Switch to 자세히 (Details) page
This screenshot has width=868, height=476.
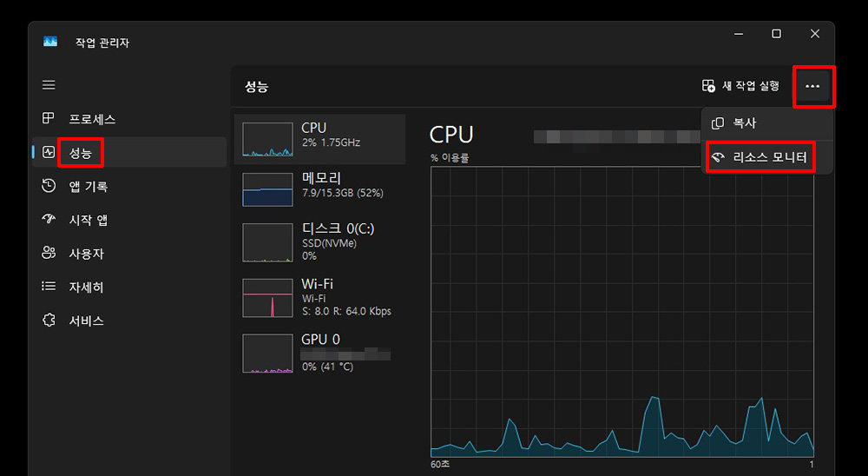86,287
